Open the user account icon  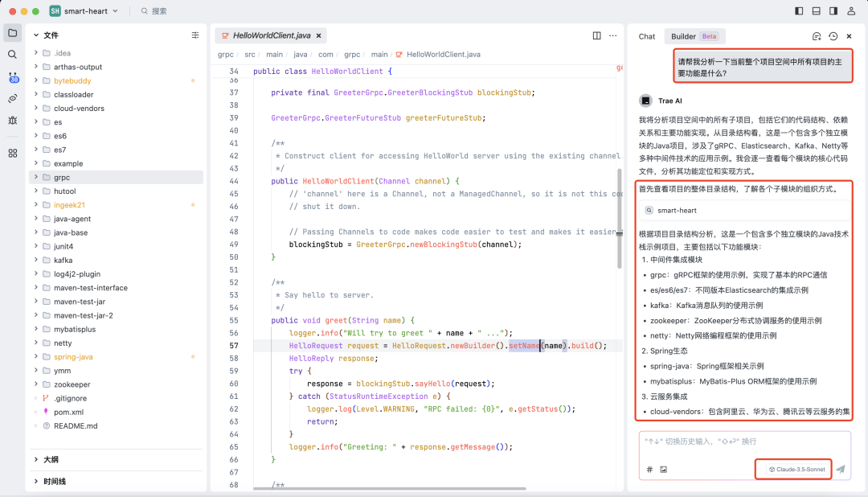(851, 11)
